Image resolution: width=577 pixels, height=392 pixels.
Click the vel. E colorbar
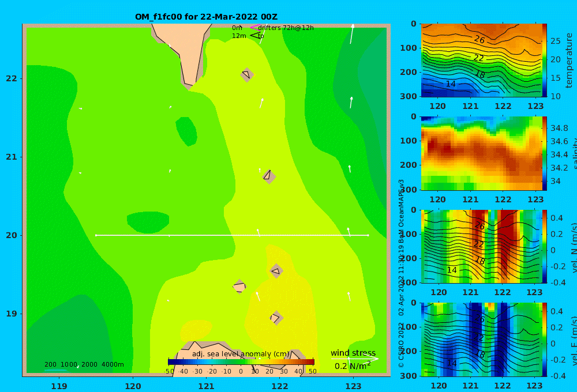pos(545,340)
